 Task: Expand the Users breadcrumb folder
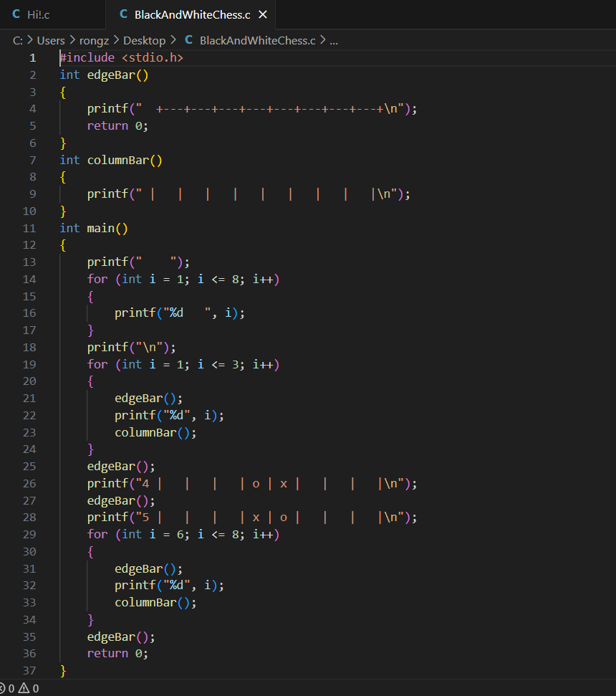pyautogui.click(x=51, y=41)
